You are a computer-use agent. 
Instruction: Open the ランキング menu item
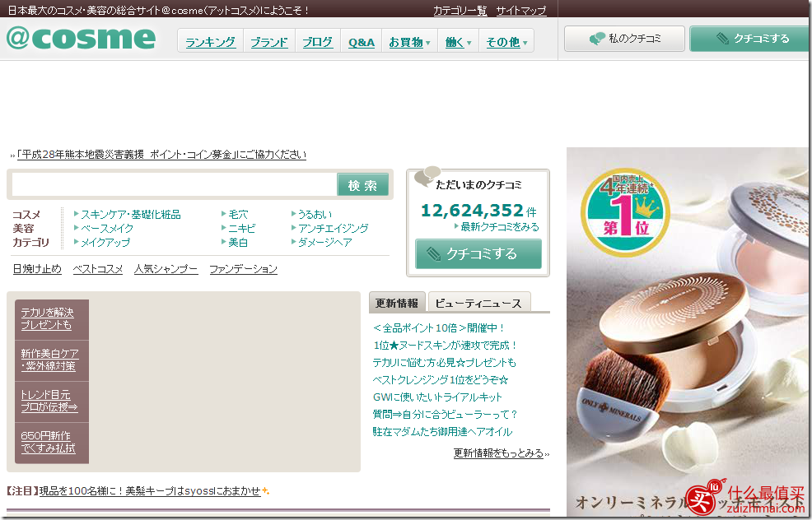(x=210, y=43)
